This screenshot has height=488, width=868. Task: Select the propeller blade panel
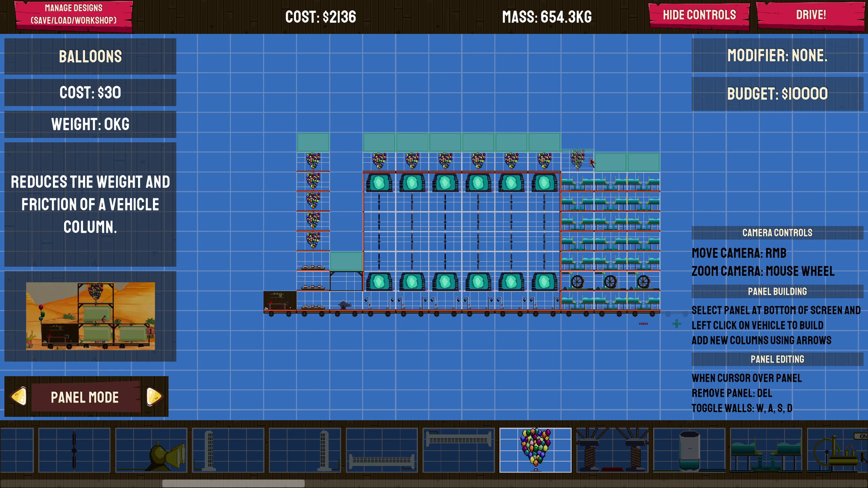(74, 451)
